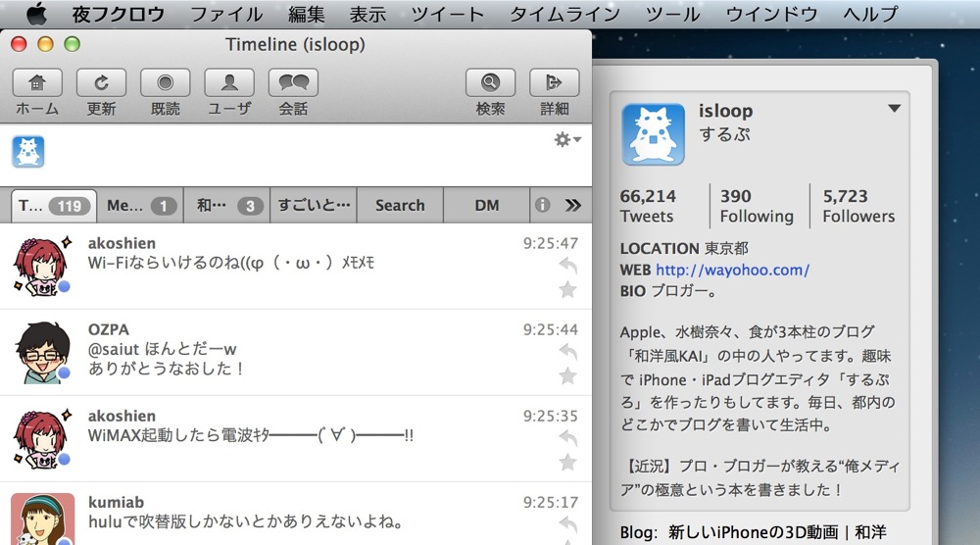
Task: Switch to the Timeline tab with 119 unread
Action: click(x=54, y=206)
